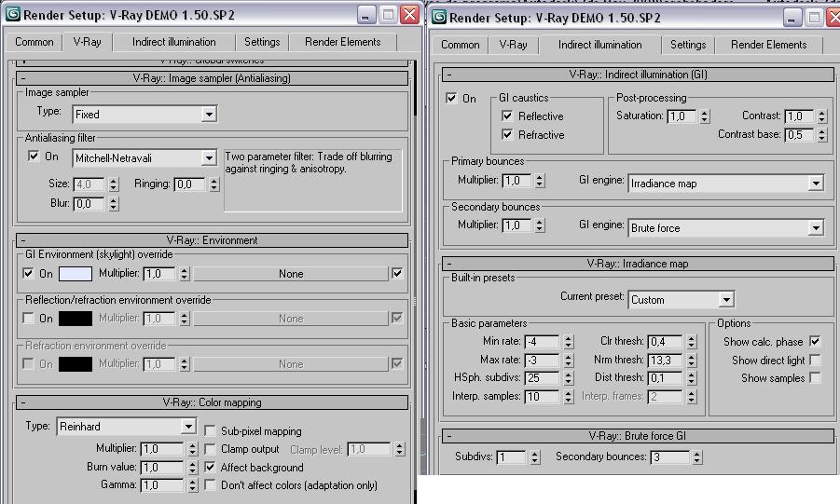840x504 pixels.
Task: Toggle GI environment map enable checkbox
Action: pos(397,273)
